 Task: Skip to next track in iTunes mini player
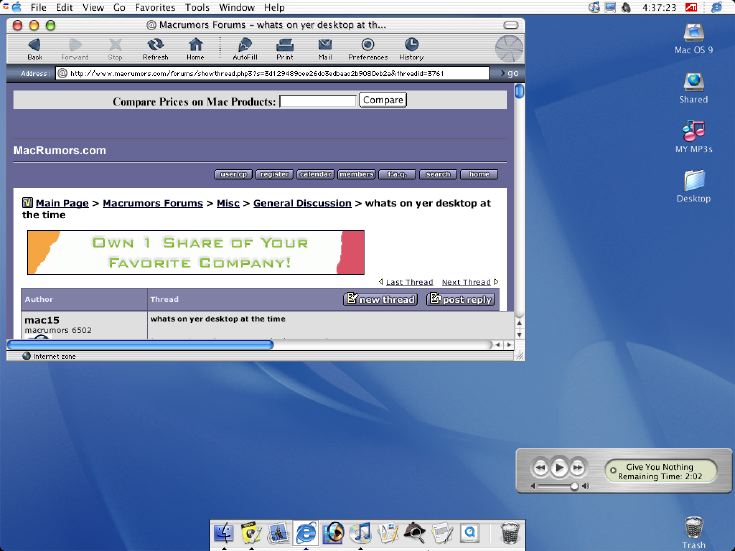(578, 468)
